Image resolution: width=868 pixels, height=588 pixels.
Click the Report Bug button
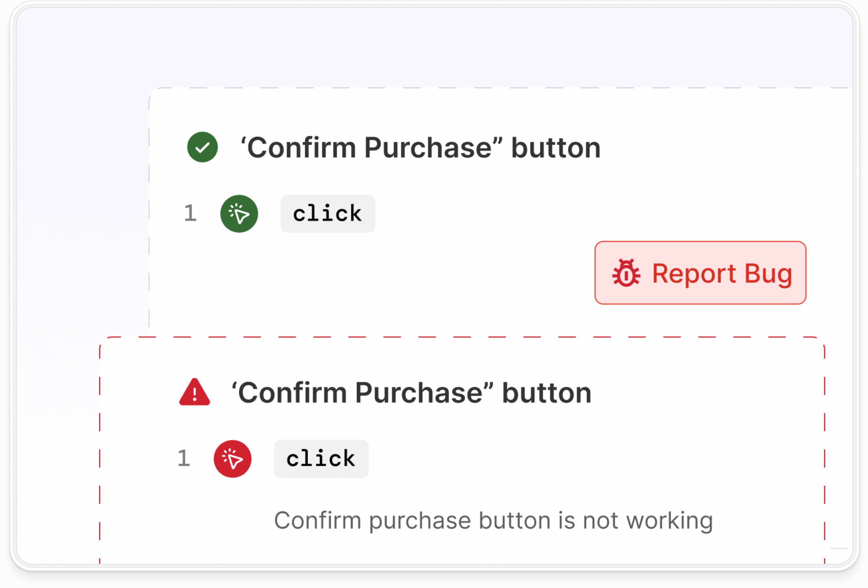pos(700,272)
